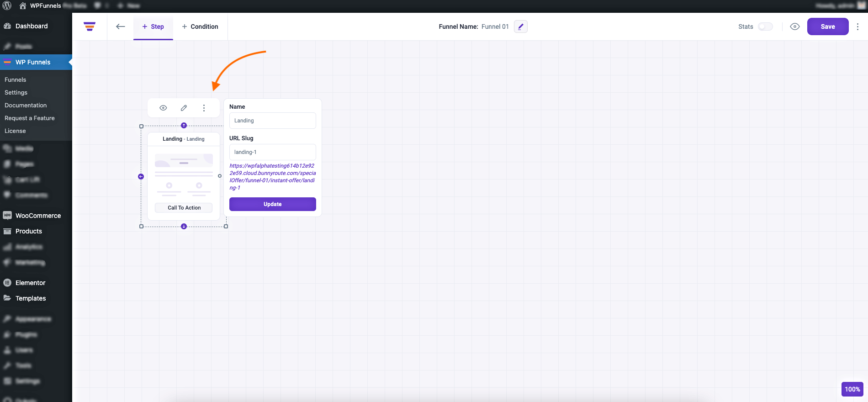Click the Templates folder icon
Viewport: 868px width, 402px height.
[7, 298]
